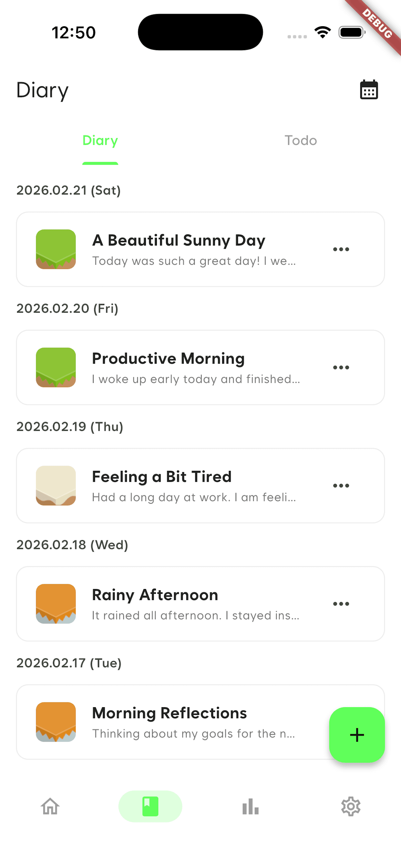Image resolution: width=401 pixels, height=868 pixels.
Task: Click the orange mood icon on Rainy Afternoon
Action: click(56, 604)
